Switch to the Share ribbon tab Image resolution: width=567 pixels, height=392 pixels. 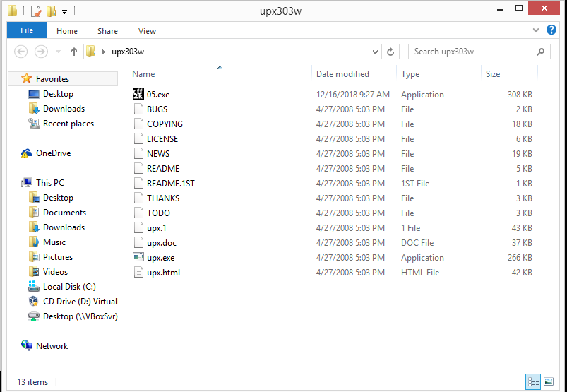[107, 31]
